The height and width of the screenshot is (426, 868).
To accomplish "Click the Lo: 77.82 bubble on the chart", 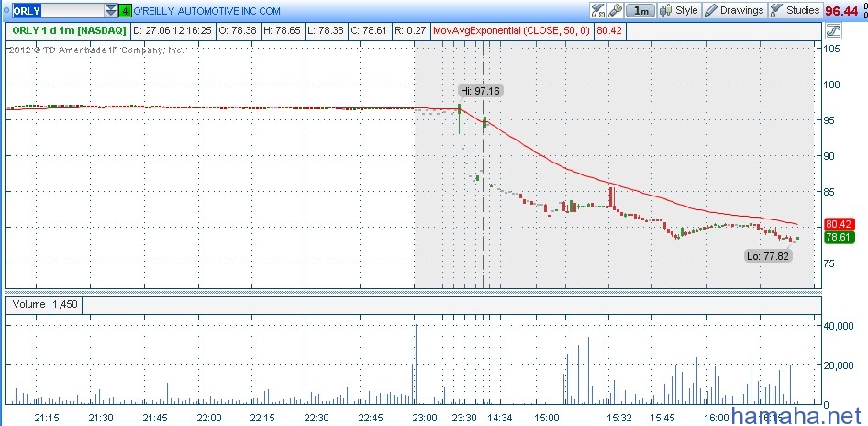I will click(x=769, y=256).
